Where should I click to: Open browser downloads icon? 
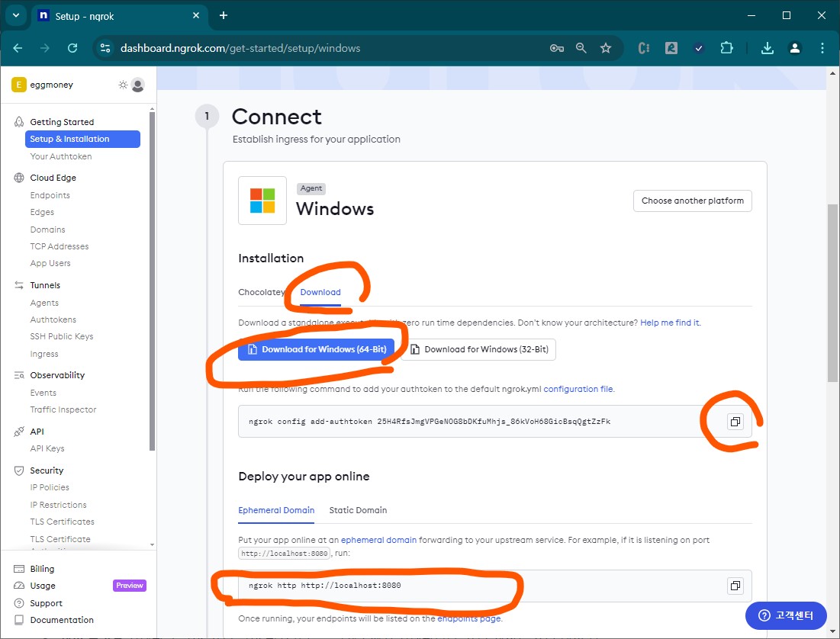click(768, 48)
